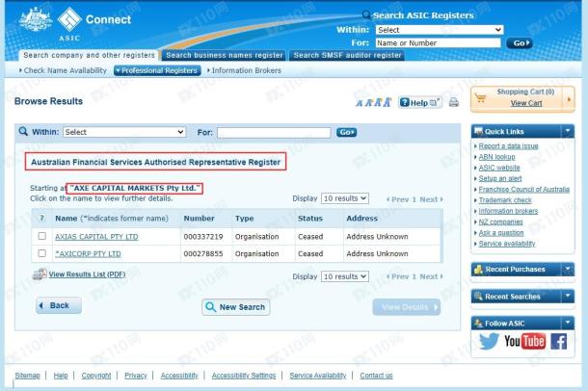The height and width of the screenshot is (391, 588).
Task: Click View Results List (PDF) link
Action: click(87, 274)
